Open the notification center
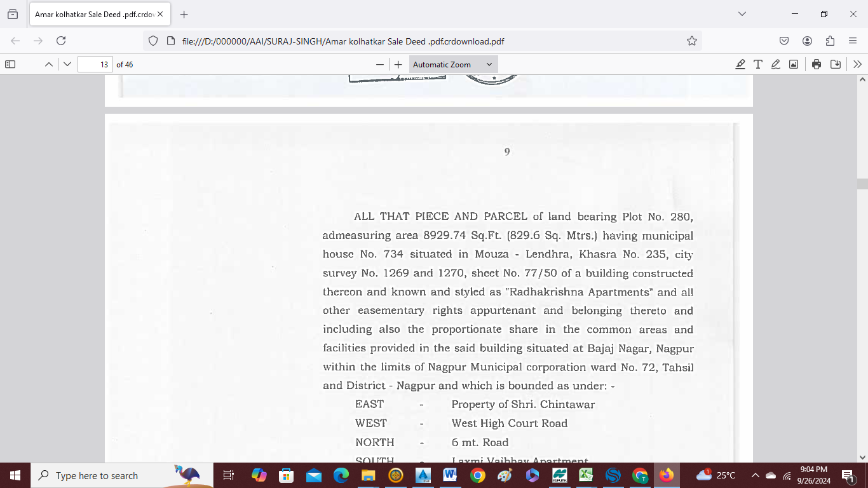 848,475
